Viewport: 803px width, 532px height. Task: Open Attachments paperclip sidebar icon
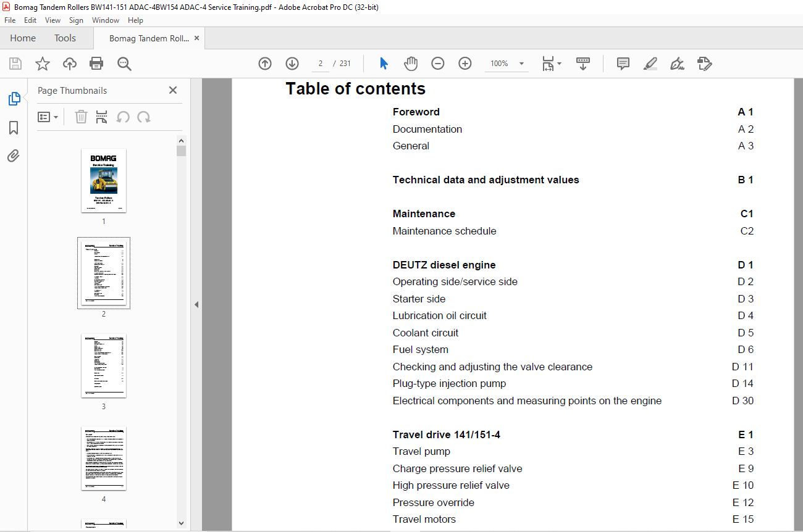pos(14,156)
